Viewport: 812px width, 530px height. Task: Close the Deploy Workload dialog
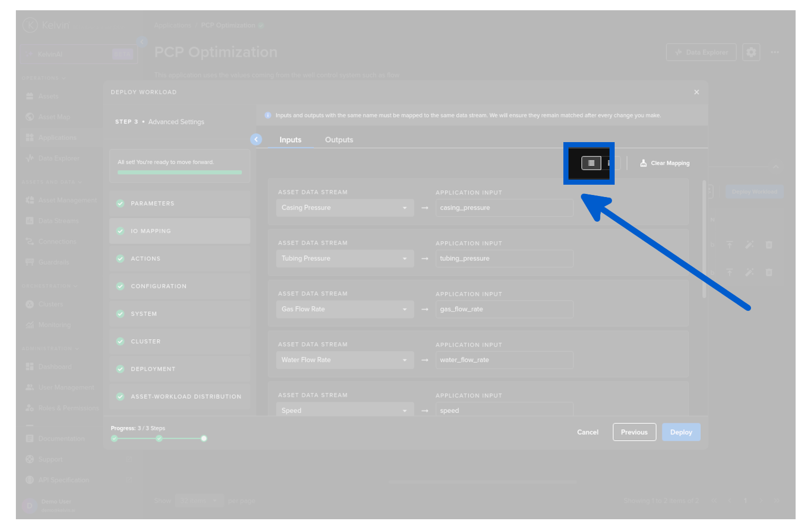[x=696, y=92]
